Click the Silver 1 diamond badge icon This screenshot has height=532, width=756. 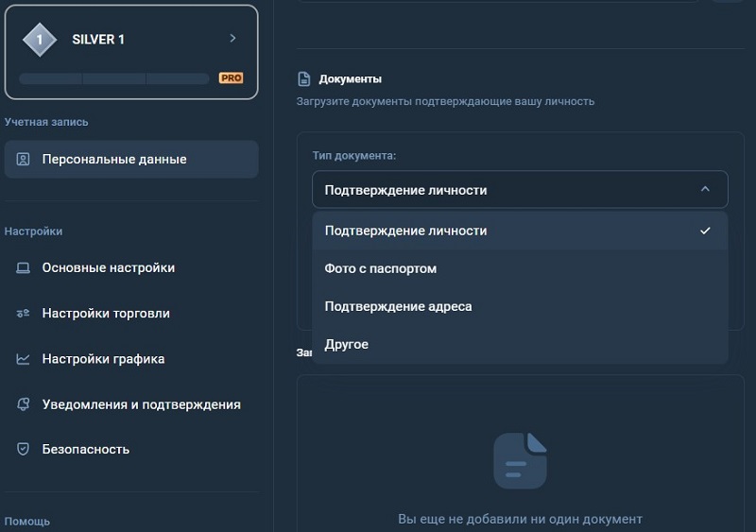pyautogui.click(x=40, y=40)
